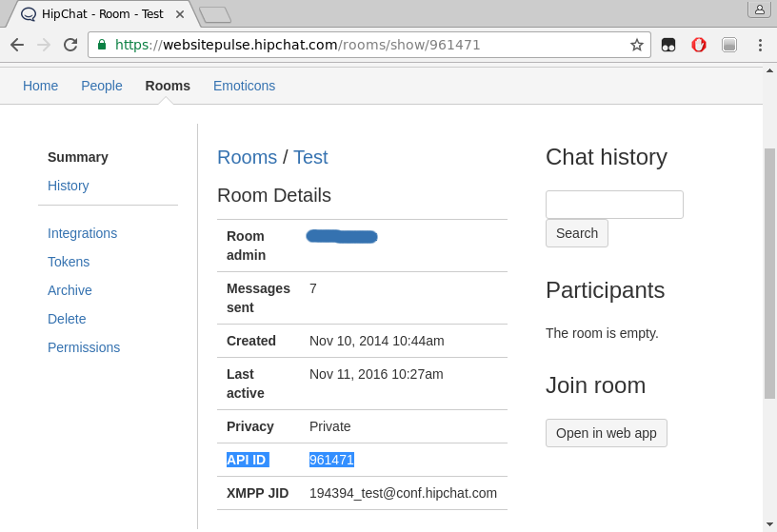Click the Privacy value Private

pos(330,426)
